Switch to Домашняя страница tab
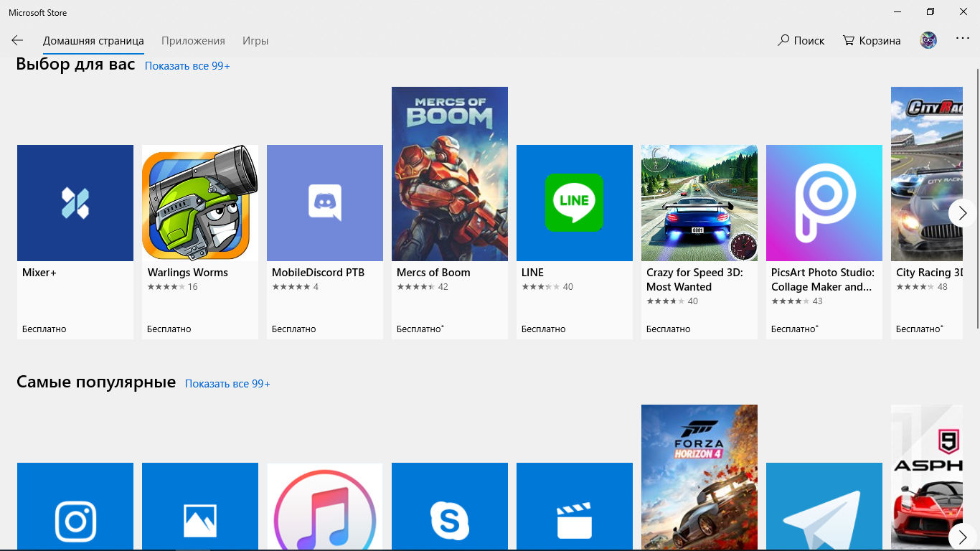Image resolution: width=980 pixels, height=551 pixels. (93, 41)
